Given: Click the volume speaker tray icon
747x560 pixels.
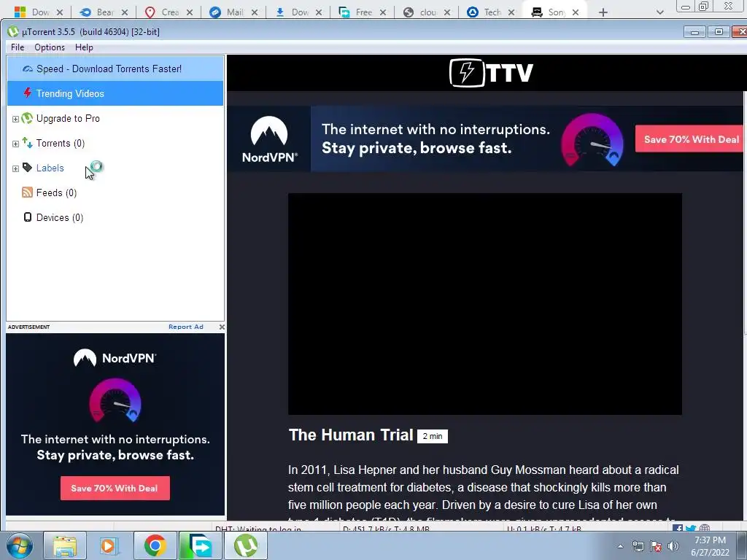Looking at the screenshot, I should [x=673, y=546].
